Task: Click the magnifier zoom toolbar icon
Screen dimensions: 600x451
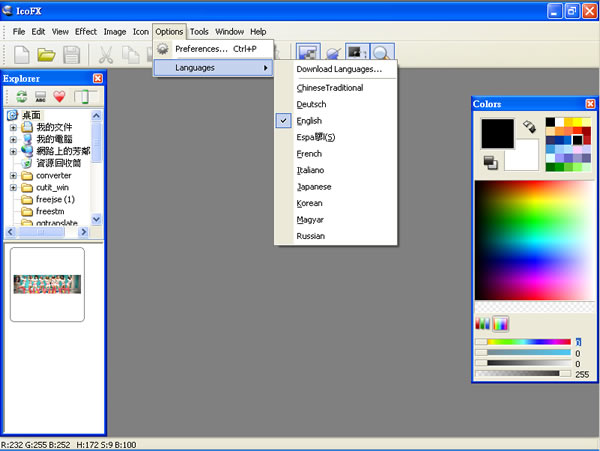Action: pyautogui.click(x=382, y=52)
